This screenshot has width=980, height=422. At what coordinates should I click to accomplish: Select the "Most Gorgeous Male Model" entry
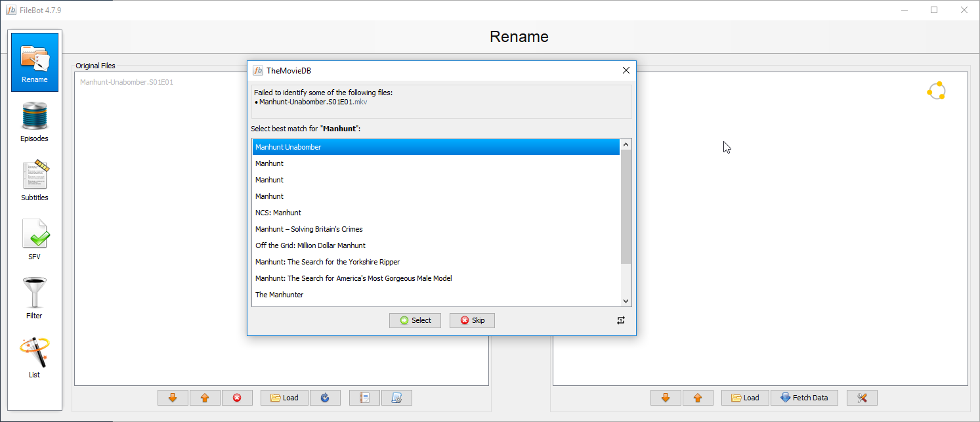click(x=436, y=278)
